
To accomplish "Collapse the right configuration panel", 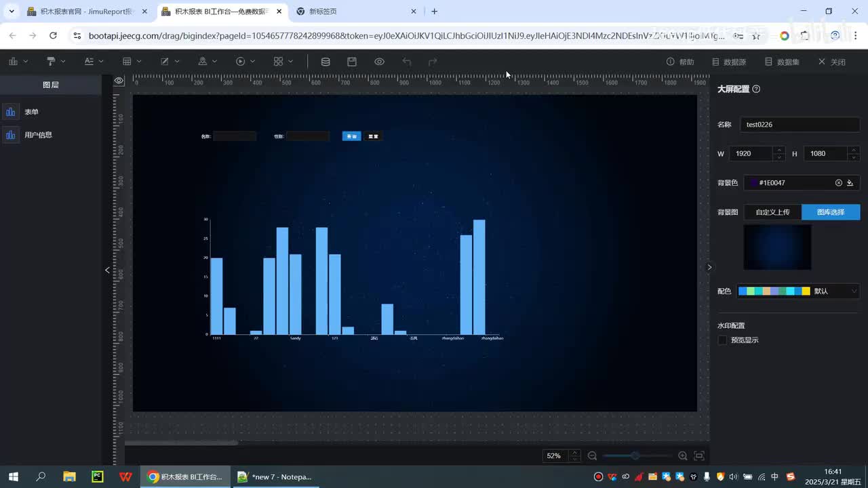I will click(x=709, y=267).
